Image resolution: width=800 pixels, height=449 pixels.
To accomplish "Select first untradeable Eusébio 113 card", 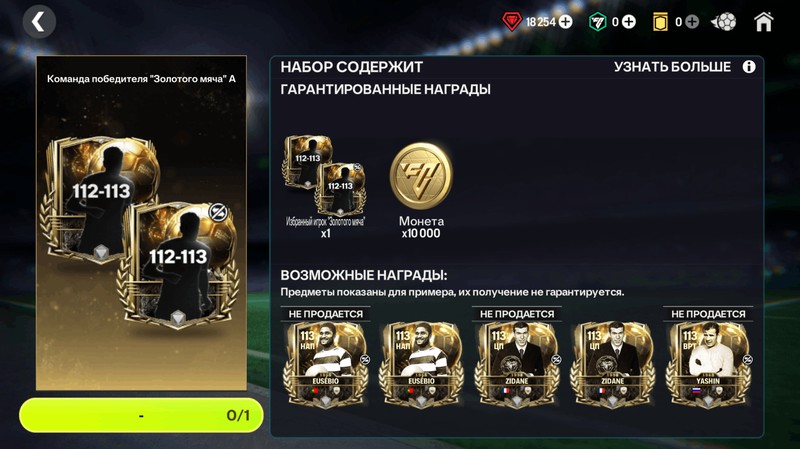I will click(x=326, y=364).
